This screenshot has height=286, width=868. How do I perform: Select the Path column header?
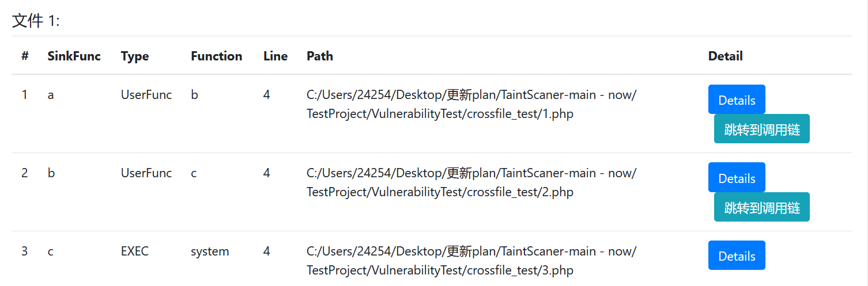[x=320, y=56]
